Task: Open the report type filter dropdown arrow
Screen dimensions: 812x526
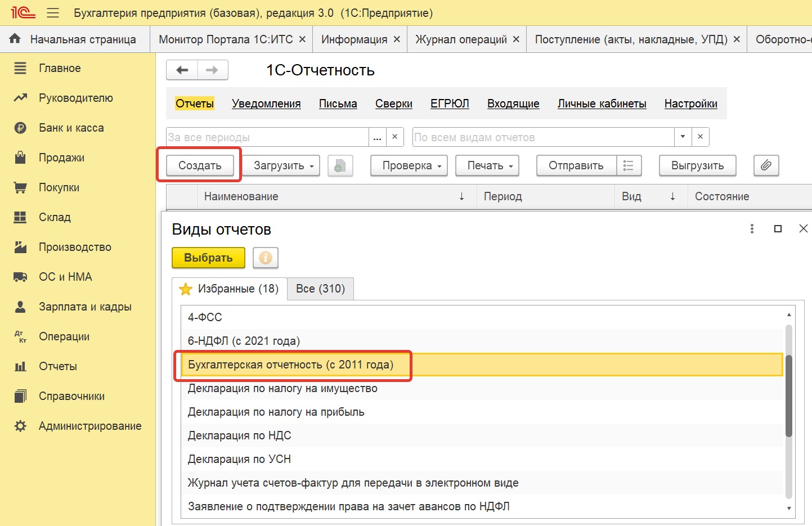Action: click(x=683, y=137)
